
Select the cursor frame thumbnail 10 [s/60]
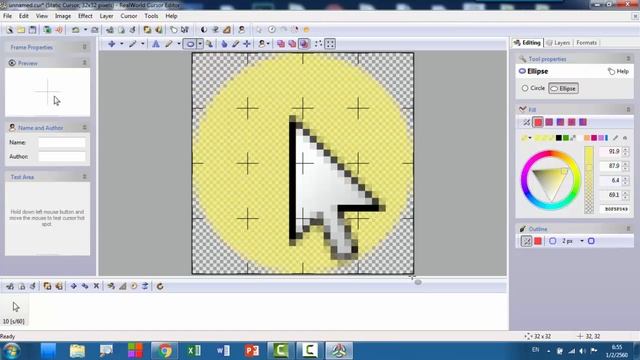pyautogui.click(x=14, y=311)
